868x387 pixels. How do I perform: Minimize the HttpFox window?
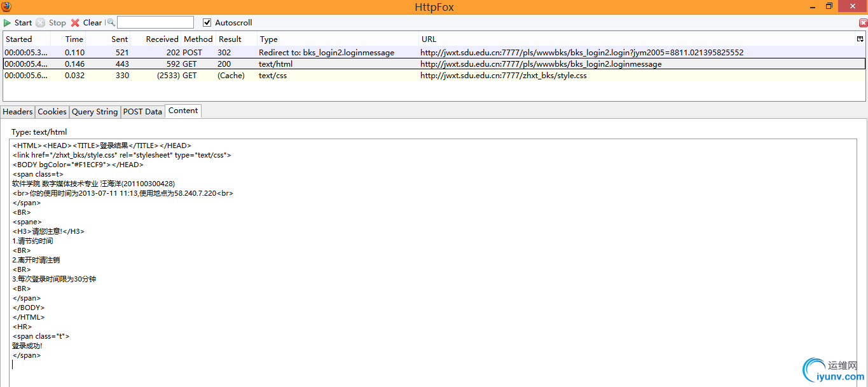click(x=811, y=6)
